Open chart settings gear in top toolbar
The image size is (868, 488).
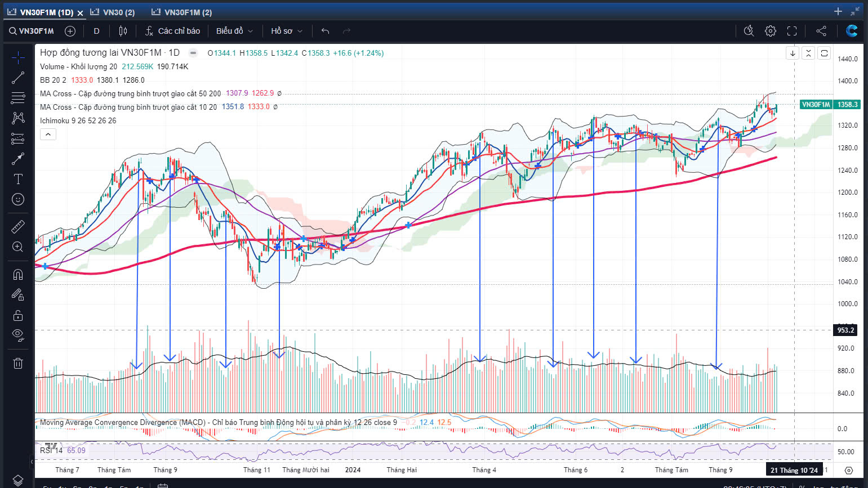(771, 31)
